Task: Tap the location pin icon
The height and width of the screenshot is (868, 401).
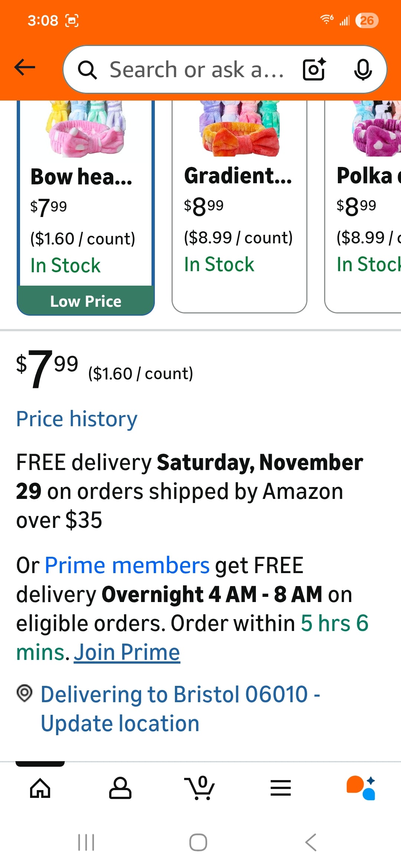Action: coord(25,693)
